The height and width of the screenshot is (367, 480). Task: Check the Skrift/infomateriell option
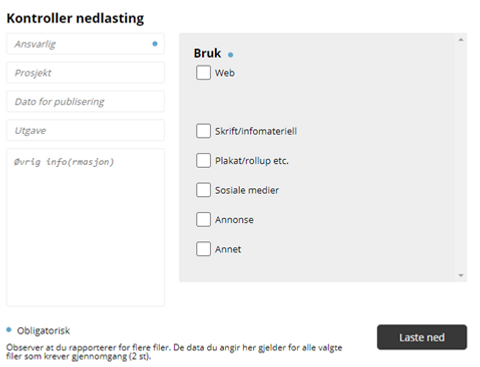pos(203,131)
